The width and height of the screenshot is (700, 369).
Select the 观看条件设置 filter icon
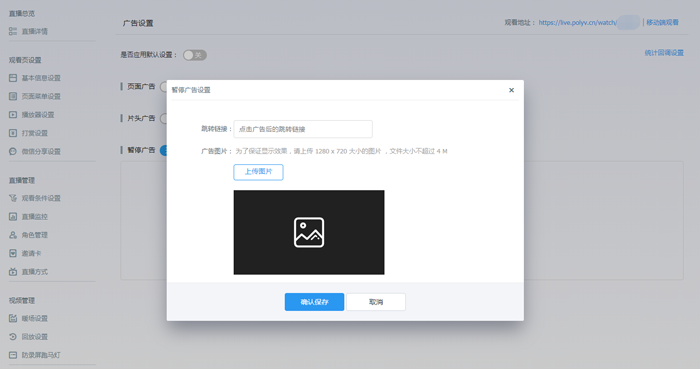coord(13,198)
